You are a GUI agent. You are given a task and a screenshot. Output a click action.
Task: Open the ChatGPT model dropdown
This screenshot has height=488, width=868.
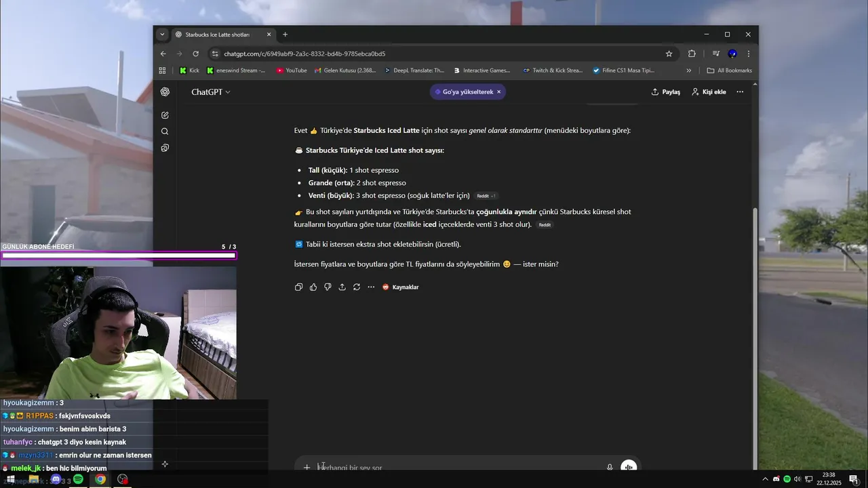click(x=211, y=92)
